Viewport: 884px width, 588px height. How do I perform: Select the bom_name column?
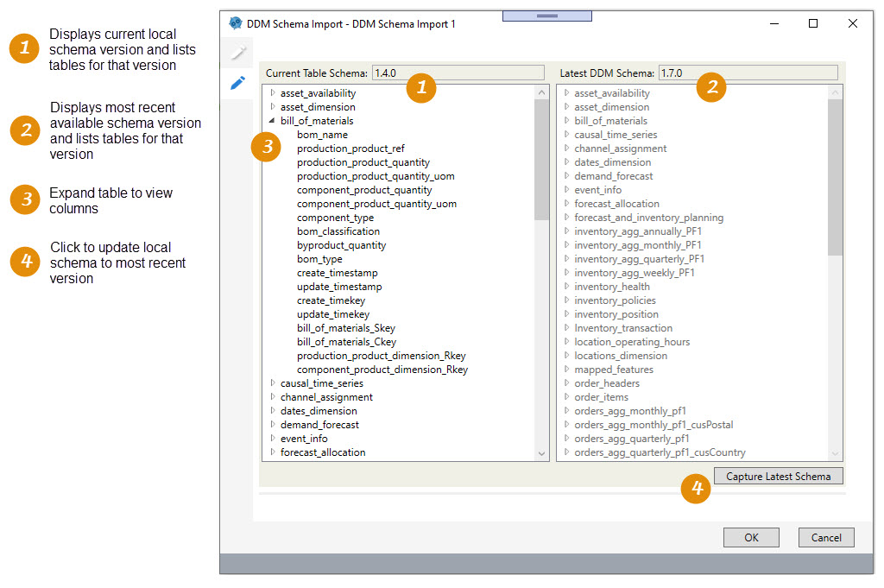[323, 135]
